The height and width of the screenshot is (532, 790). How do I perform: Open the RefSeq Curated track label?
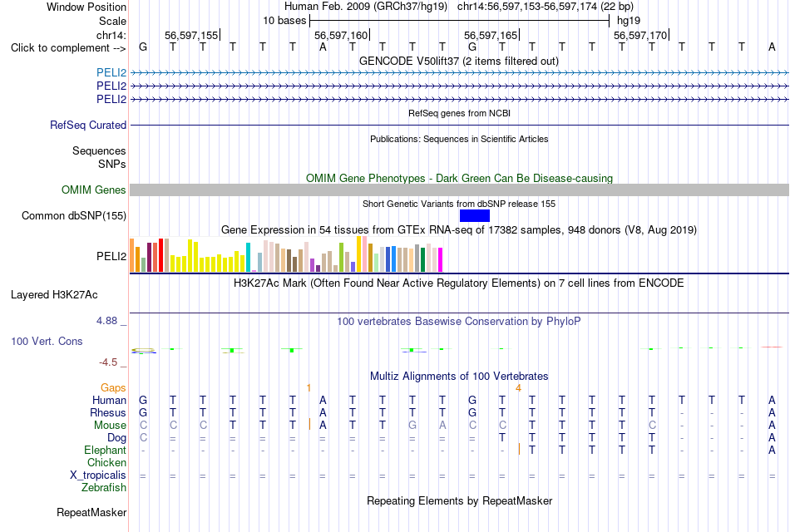(88, 125)
